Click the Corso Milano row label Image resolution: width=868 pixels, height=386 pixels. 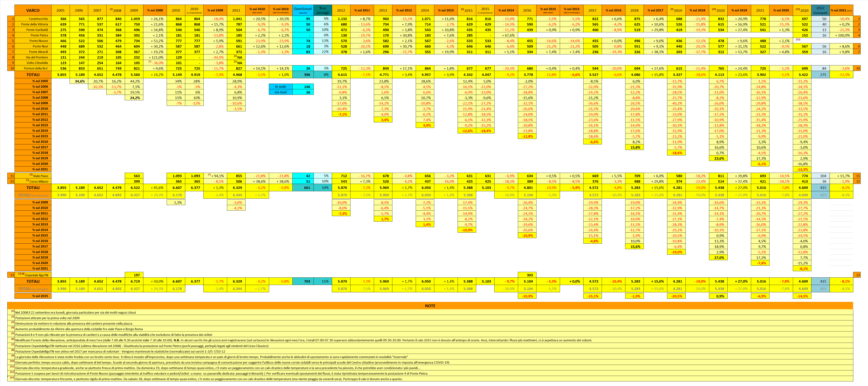[33, 181]
